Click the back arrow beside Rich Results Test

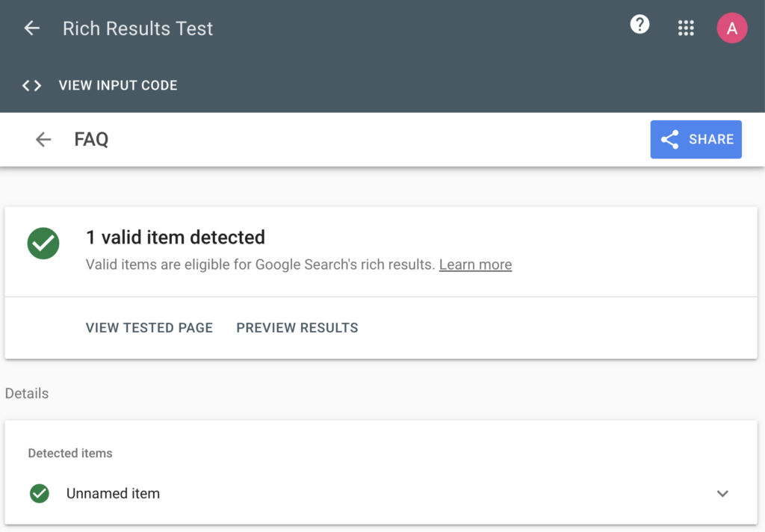click(31, 28)
